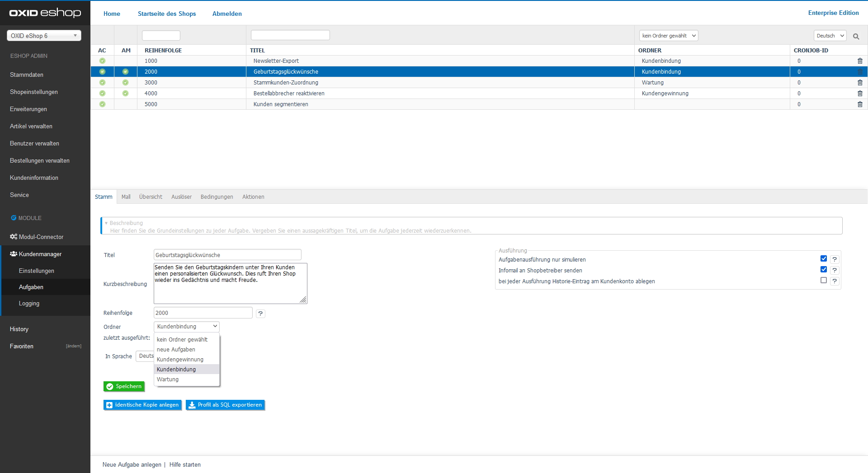Disable Infomail an Shopbetreiber senden checkbox
Screen dimensions: 868x473
823,270
